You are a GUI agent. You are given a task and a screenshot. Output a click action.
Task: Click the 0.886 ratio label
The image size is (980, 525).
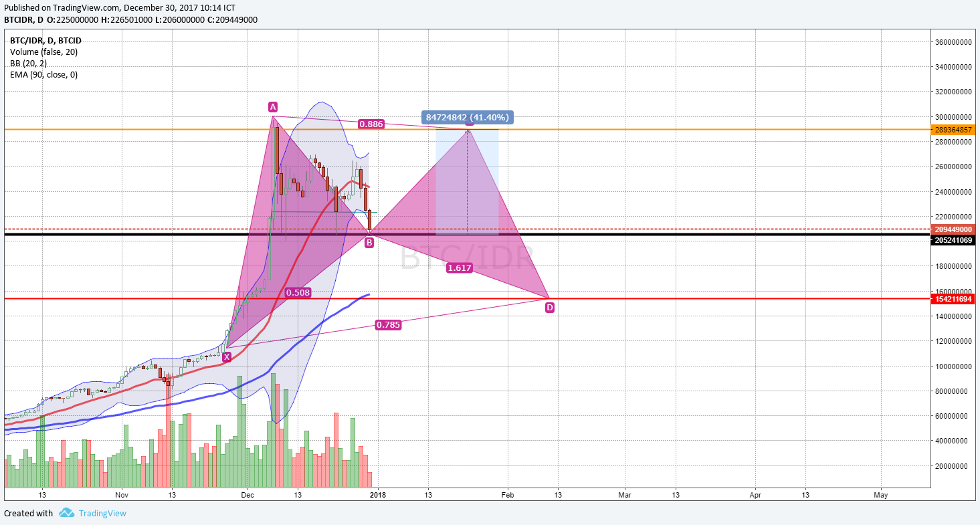click(x=371, y=124)
